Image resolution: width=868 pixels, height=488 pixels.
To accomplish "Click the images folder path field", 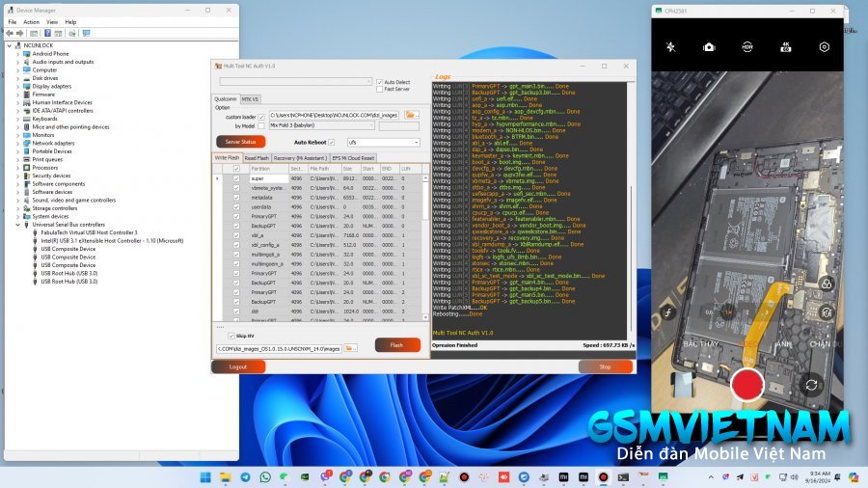I will point(279,348).
